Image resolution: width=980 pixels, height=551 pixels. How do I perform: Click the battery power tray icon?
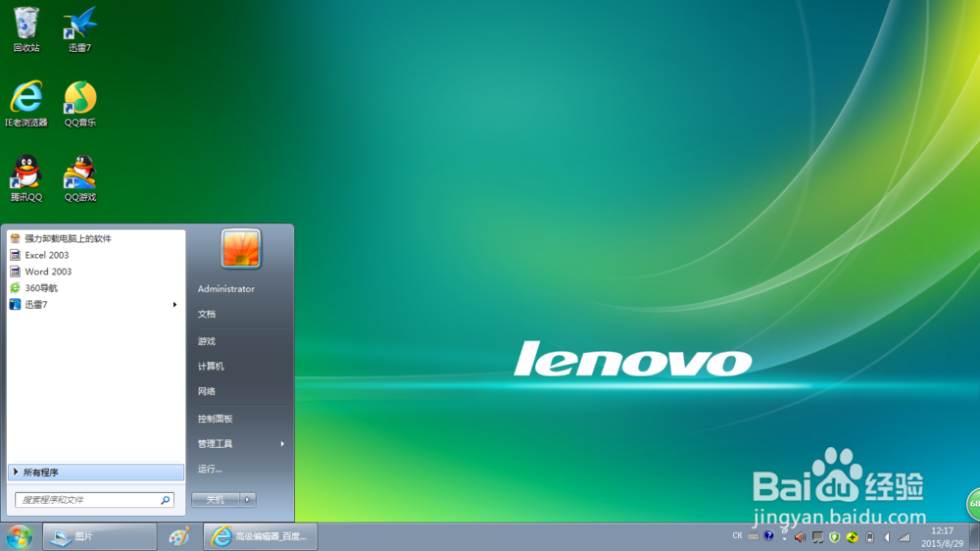869,537
